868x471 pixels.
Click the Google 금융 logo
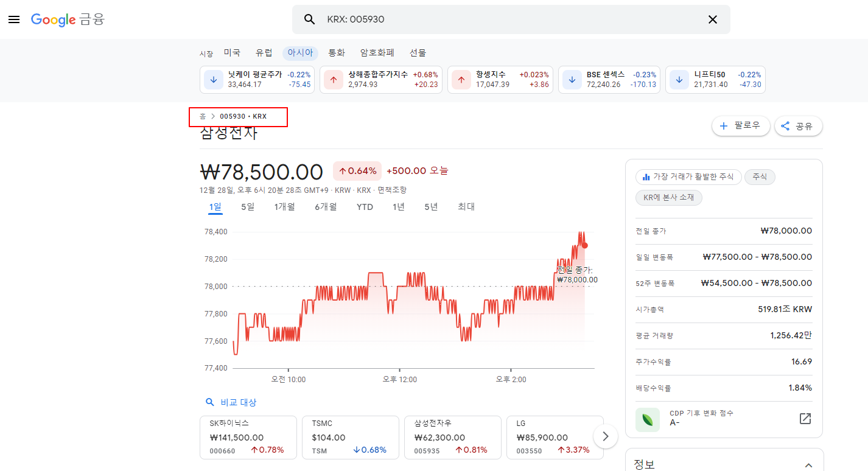click(x=68, y=19)
